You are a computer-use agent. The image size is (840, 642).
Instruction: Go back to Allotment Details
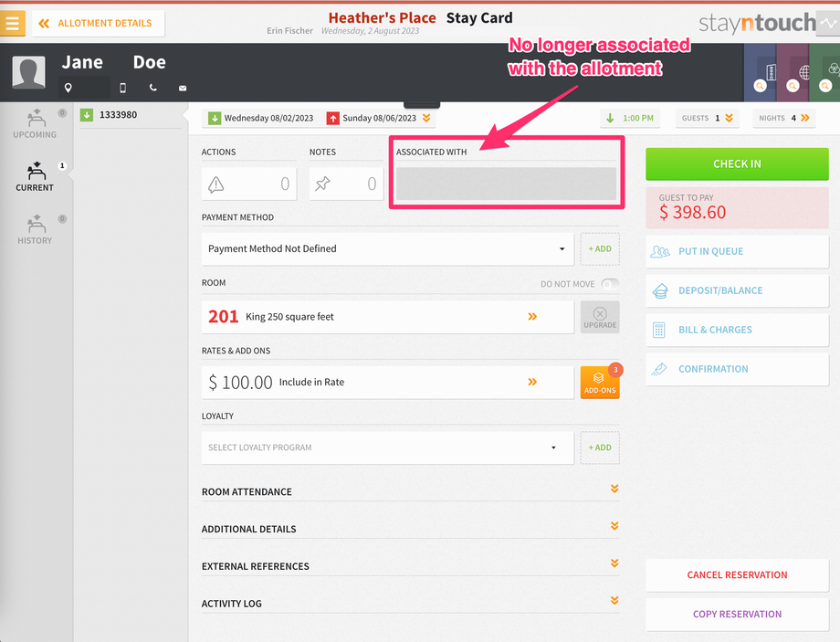coord(98,23)
